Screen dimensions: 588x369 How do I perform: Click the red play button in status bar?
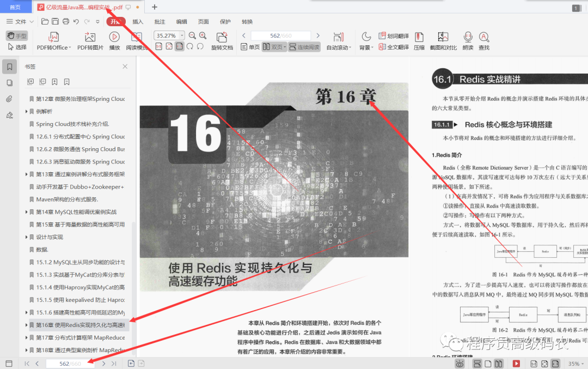[516, 364]
